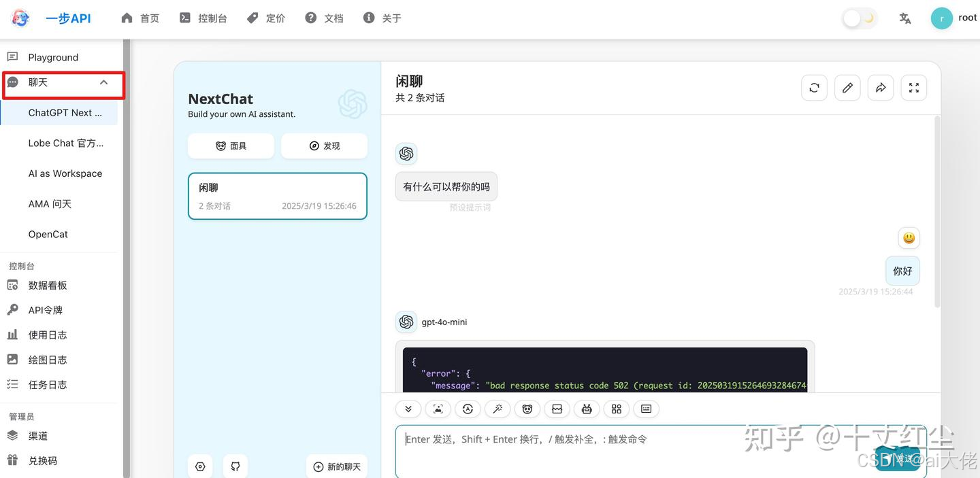Viewport: 980px width, 478px height.
Task: Click the 有什么可以帮你的吗 message bubble
Action: 446,186
